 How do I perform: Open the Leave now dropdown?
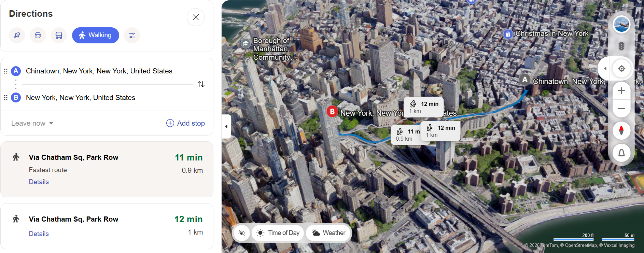pyautogui.click(x=32, y=123)
